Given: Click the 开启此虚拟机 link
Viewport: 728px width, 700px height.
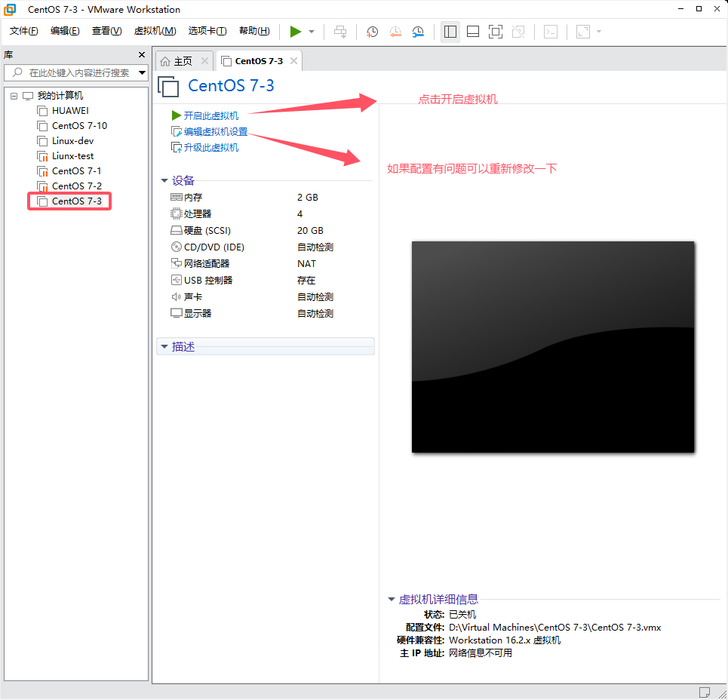Looking at the screenshot, I should [x=210, y=115].
